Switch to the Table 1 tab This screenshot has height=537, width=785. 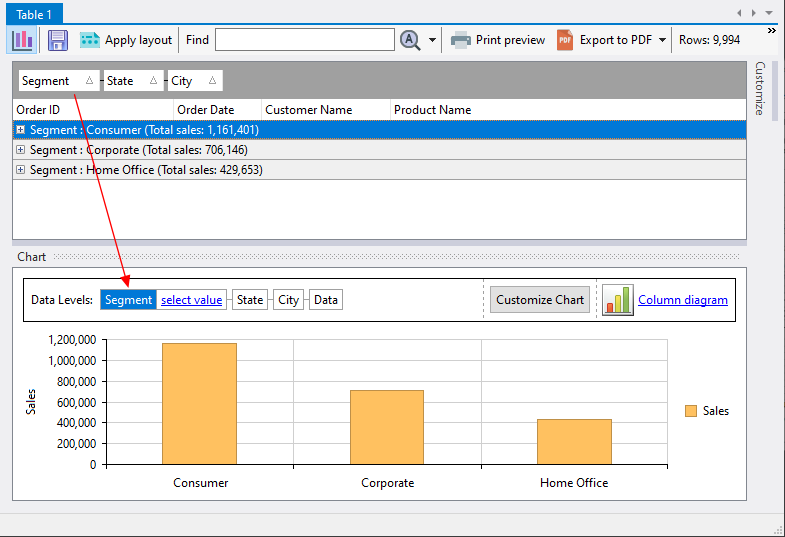tap(36, 14)
